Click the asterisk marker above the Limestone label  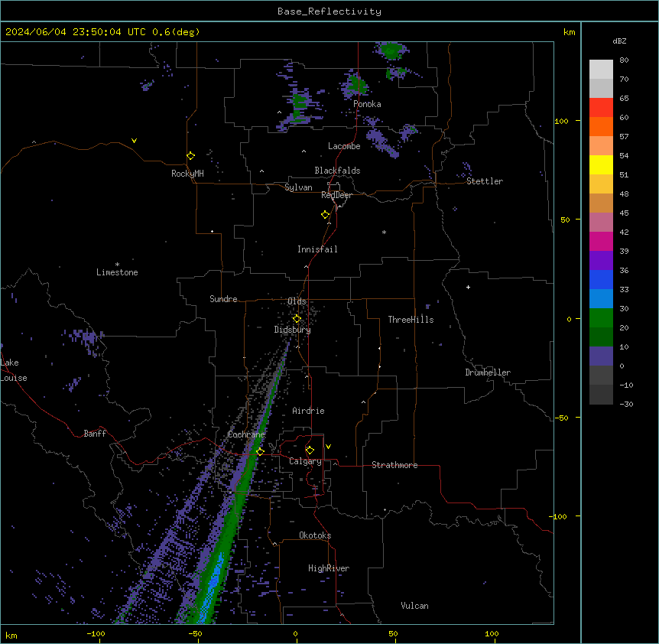pyautogui.click(x=117, y=265)
